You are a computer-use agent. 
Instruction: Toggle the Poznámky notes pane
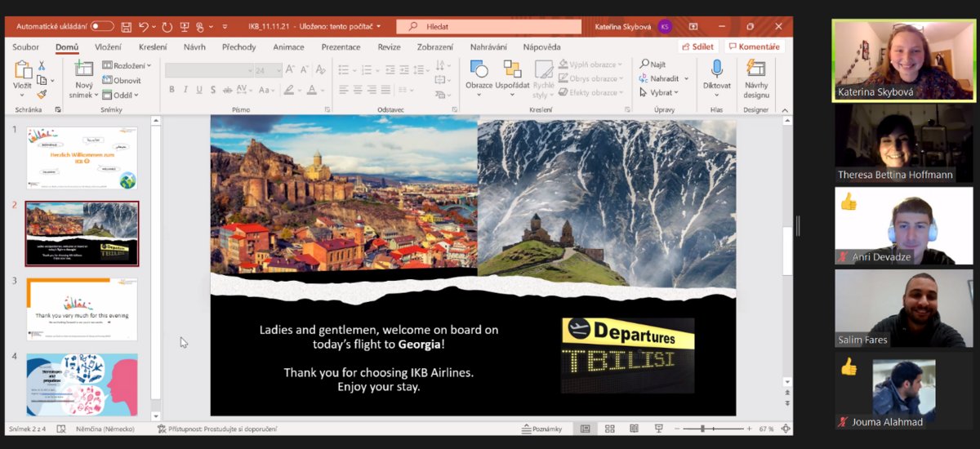click(542, 429)
